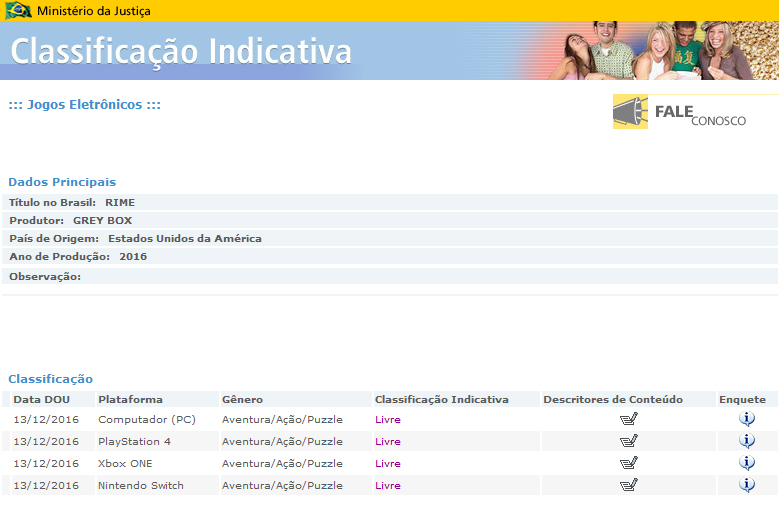Open content descriptors icon for Nintendo Switch
The image size is (779, 509).
(x=628, y=485)
